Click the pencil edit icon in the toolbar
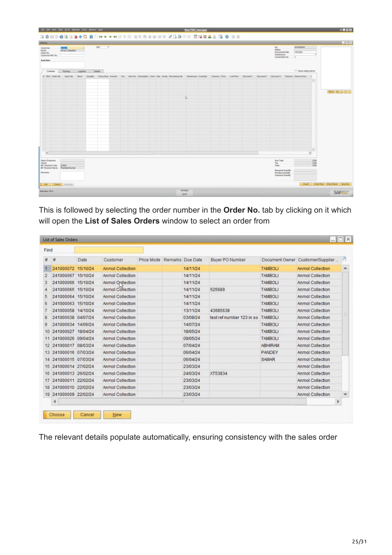 170,37
